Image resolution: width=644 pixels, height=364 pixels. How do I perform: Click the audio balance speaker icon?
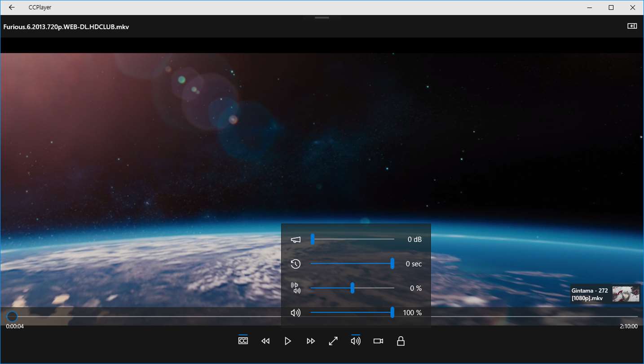click(296, 288)
